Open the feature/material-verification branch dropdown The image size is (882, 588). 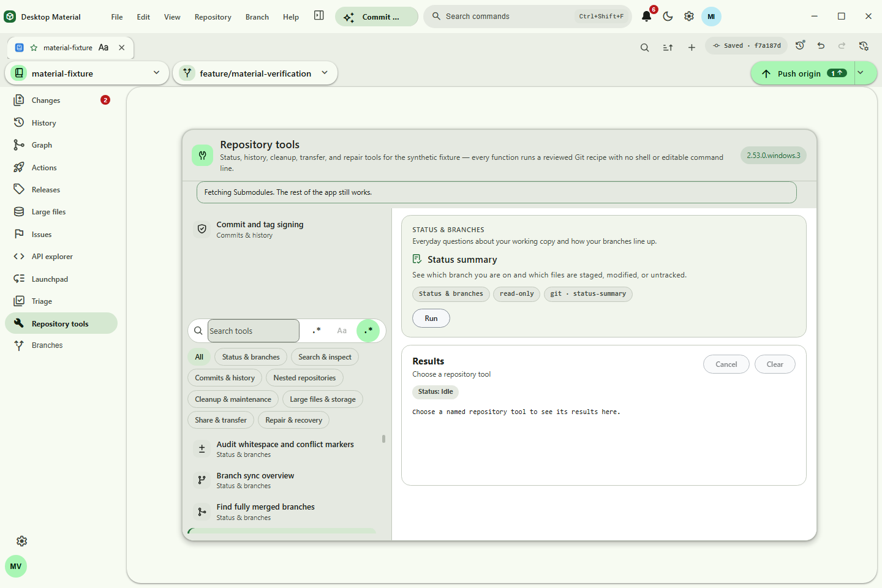255,73
